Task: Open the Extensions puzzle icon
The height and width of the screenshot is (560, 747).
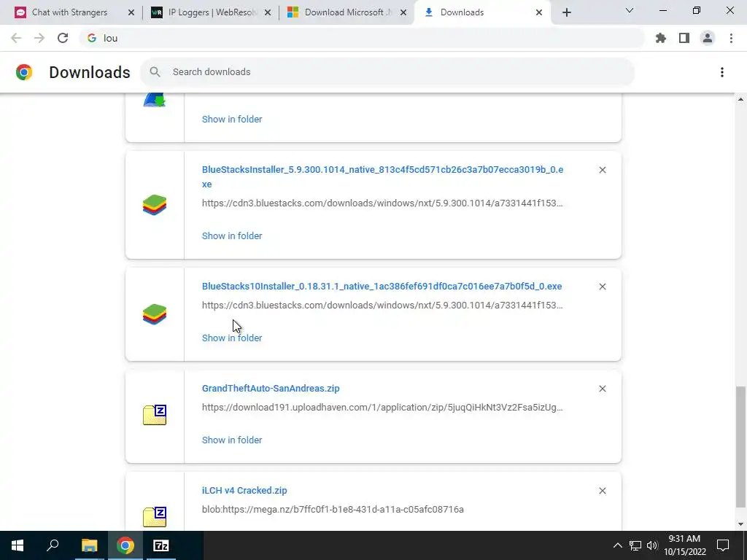Action: tap(661, 38)
